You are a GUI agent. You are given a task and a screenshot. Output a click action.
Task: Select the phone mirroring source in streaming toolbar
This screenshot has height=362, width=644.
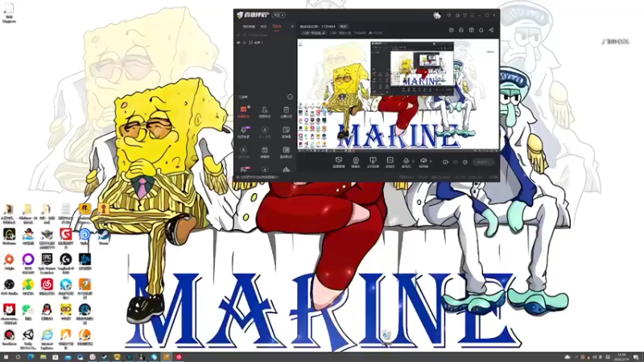coord(373,162)
